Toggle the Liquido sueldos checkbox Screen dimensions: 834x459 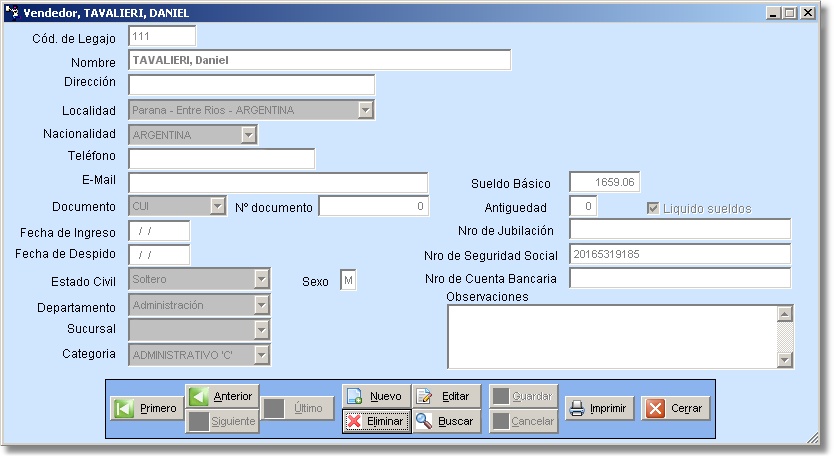pyautogui.click(x=654, y=208)
